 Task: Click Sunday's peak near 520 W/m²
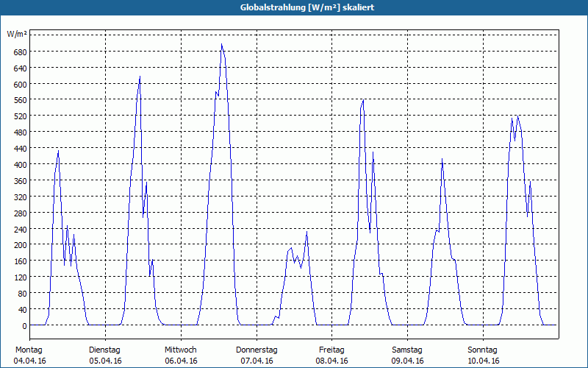pyautogui.click(x=518, y=116)
